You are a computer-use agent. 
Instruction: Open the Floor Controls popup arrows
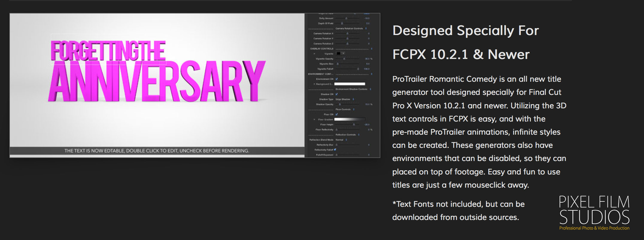pyautogui.click(x=354, y=109)
